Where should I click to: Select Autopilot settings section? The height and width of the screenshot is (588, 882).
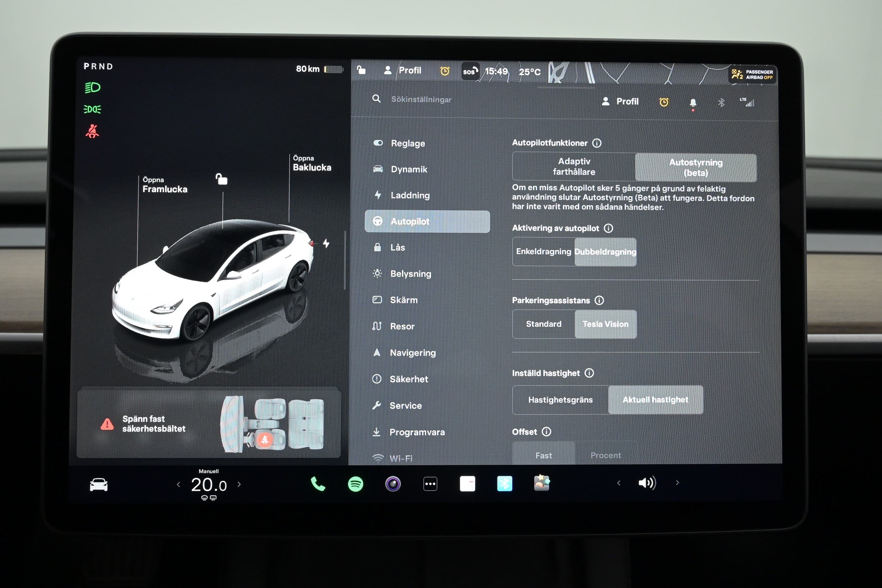427,221
